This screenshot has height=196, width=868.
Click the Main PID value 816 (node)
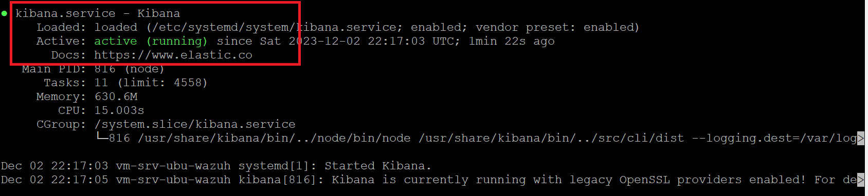pos(129,69)
